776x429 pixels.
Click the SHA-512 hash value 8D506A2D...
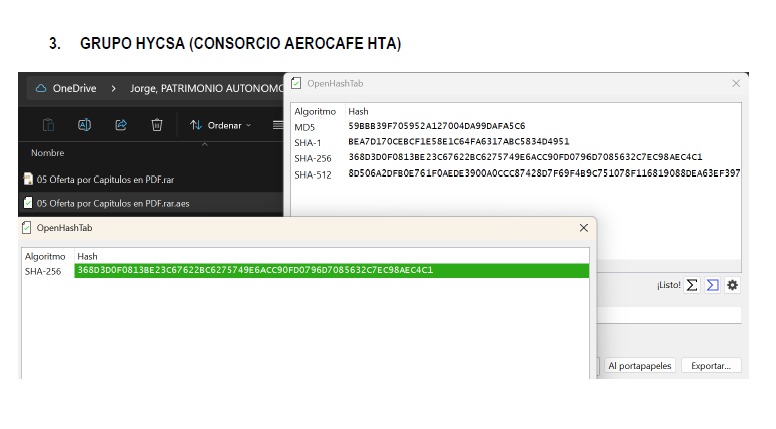coord(544,173)
